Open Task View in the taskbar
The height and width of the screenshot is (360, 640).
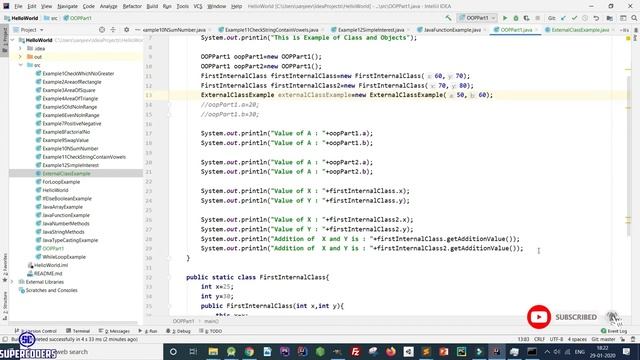click(193, 351)
